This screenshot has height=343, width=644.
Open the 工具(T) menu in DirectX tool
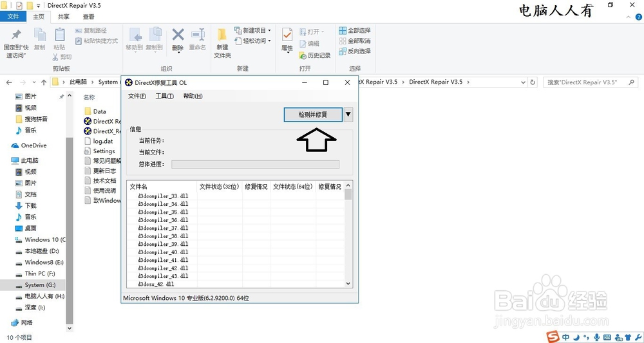pyautogui.click(x=164, y=96)
